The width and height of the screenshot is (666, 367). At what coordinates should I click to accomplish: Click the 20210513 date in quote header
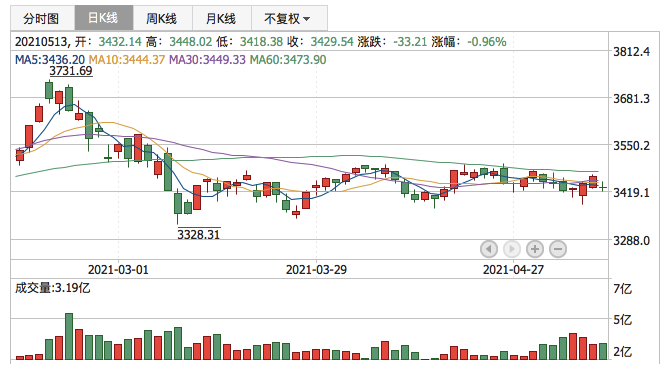[41, 42]
